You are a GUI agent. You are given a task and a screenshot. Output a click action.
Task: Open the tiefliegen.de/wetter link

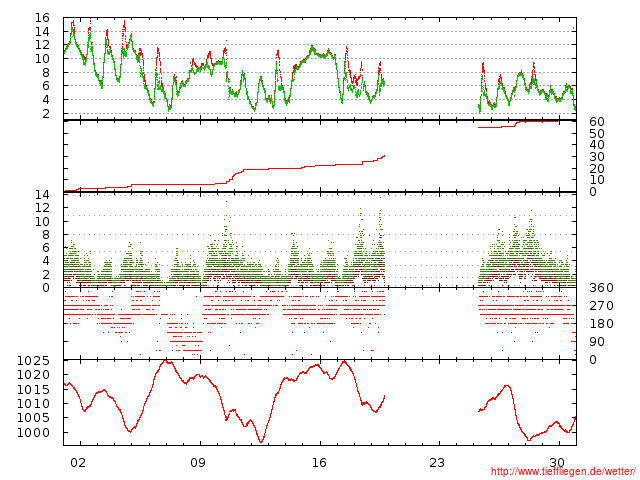click(563, 471)
